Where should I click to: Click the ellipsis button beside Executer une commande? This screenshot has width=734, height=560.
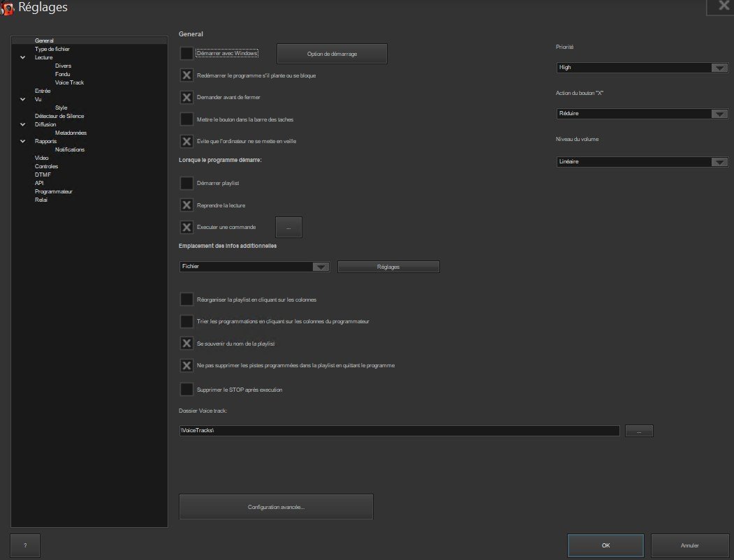tap(288, 227)
